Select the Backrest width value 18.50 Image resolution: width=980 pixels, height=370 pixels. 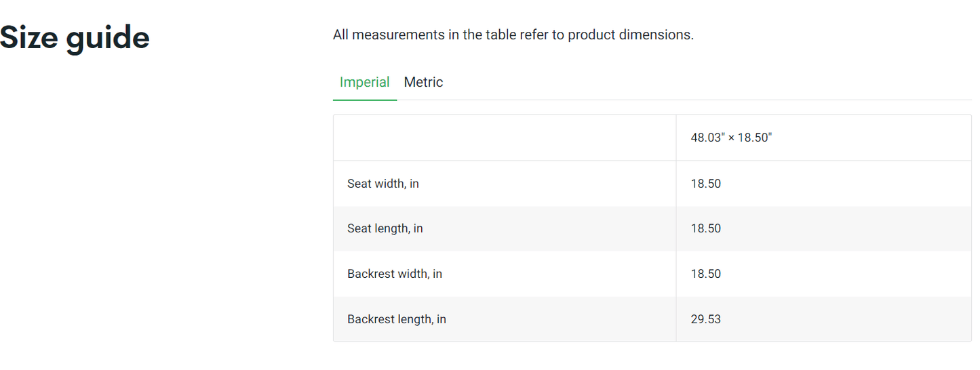[705, 274]
